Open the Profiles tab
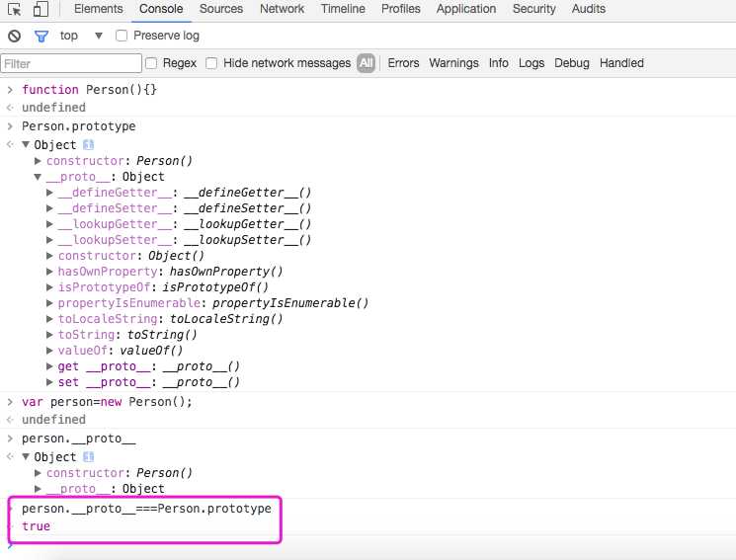The height and width of the screenshot is (560, 736). pos(400,9)
